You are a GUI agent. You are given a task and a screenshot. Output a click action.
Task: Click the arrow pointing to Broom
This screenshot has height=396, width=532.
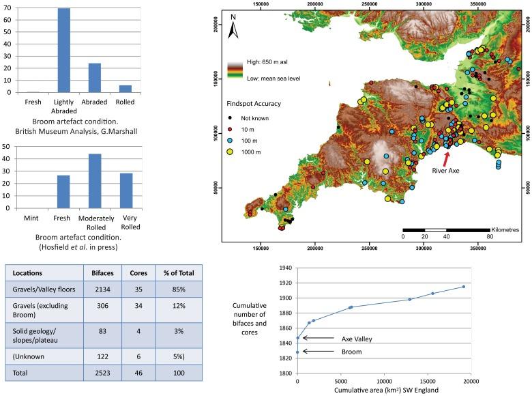[x=315, y=352]
